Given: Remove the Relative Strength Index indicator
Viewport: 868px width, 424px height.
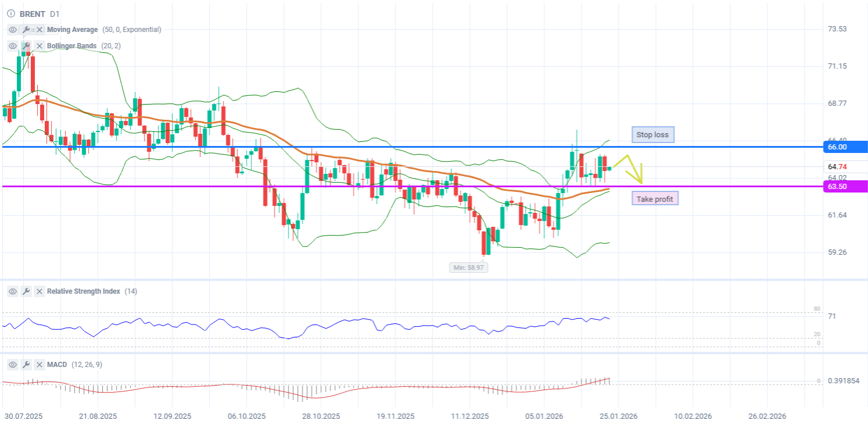Looking at the screenshot, I should coord(40,291).
